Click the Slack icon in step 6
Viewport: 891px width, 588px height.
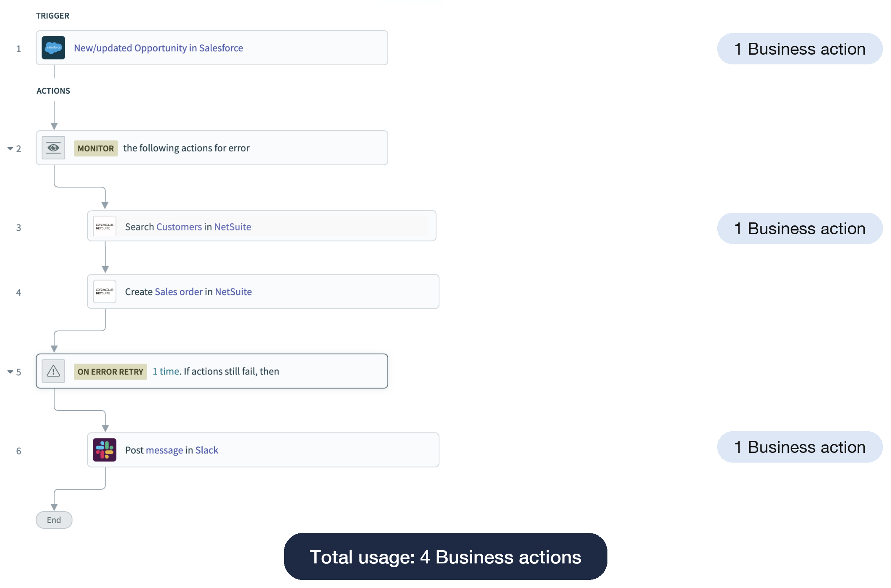point(104,450)
